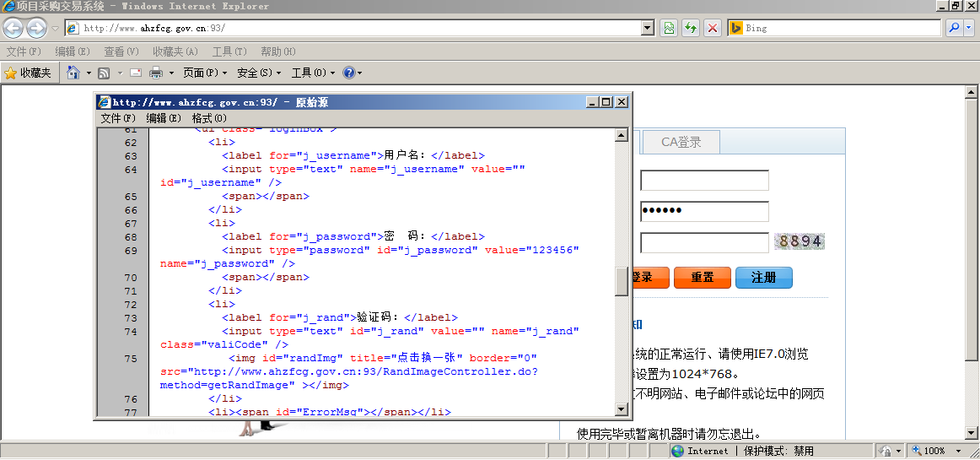
Task: Click the read mail envelope icon
Action: 136,73
